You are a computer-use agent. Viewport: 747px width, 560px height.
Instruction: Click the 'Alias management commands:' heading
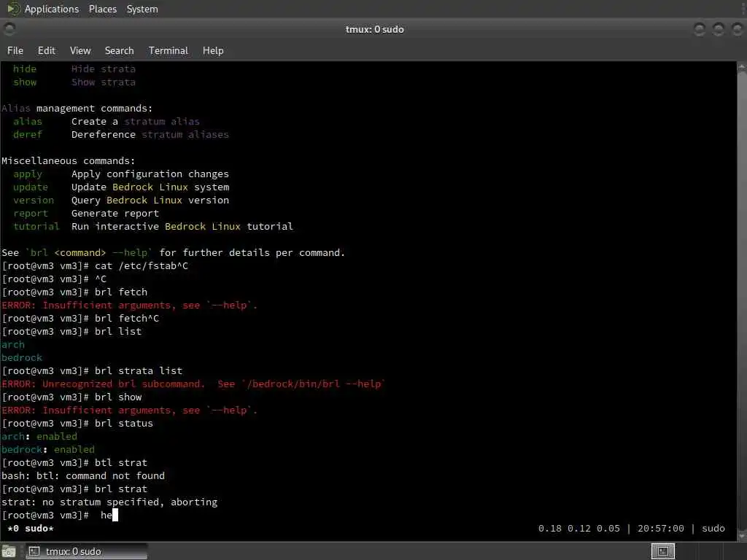77,108
